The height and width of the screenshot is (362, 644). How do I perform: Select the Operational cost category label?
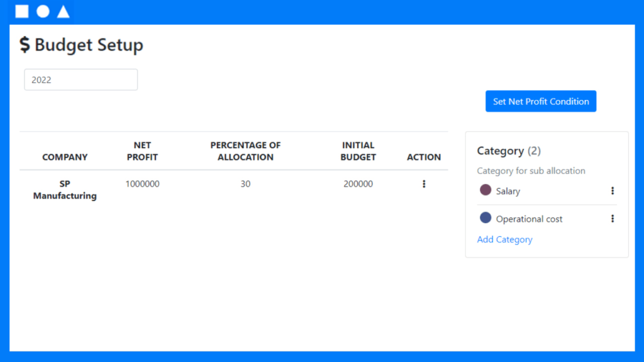pos(529,219)
